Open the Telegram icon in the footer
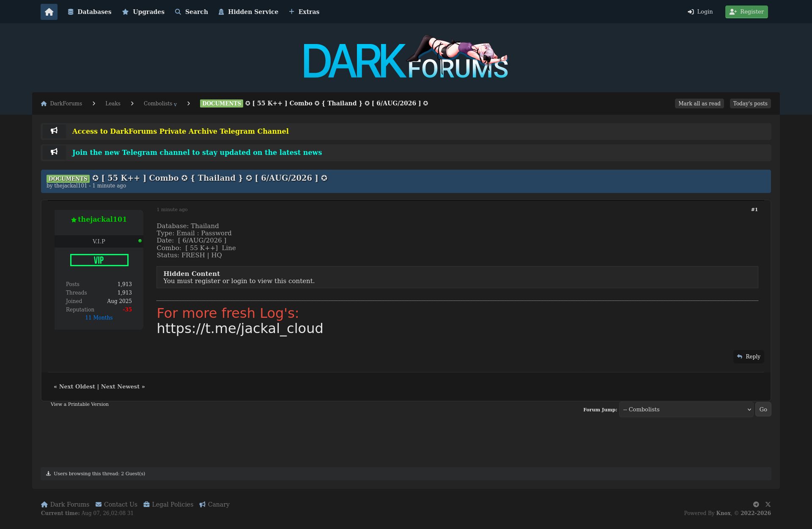812x529 pixels. (x=756, y=504)
